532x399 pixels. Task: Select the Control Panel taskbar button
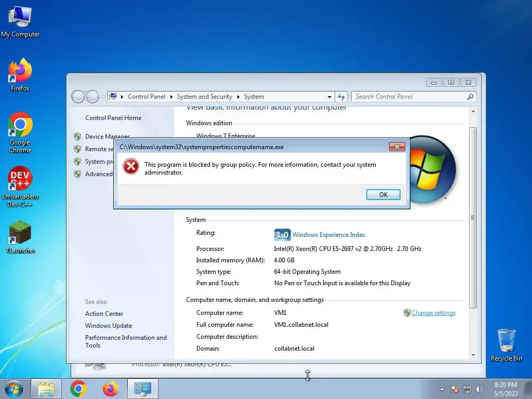[142, 389]
